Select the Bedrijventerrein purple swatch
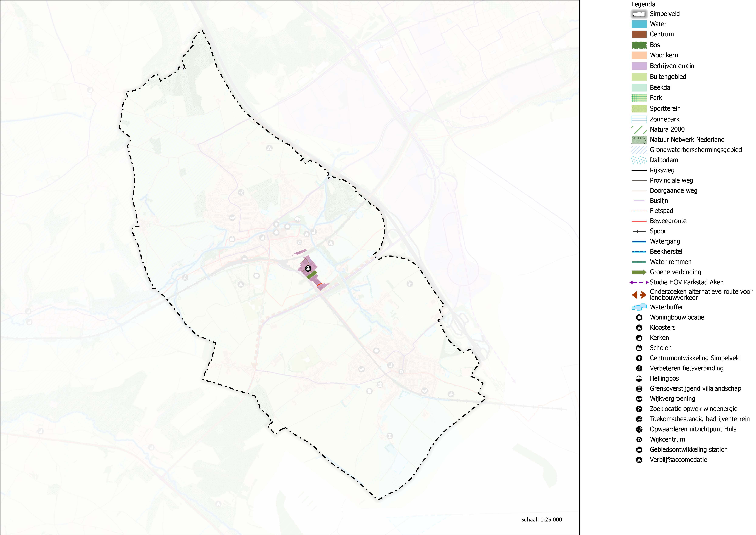Viewport: 756px width, 535px height. tap(639, 66)
